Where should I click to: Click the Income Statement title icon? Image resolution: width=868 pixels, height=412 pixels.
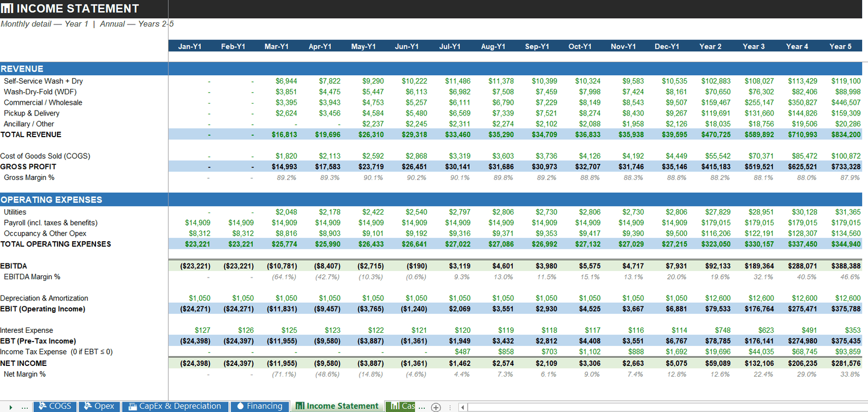tap(7, 9)
